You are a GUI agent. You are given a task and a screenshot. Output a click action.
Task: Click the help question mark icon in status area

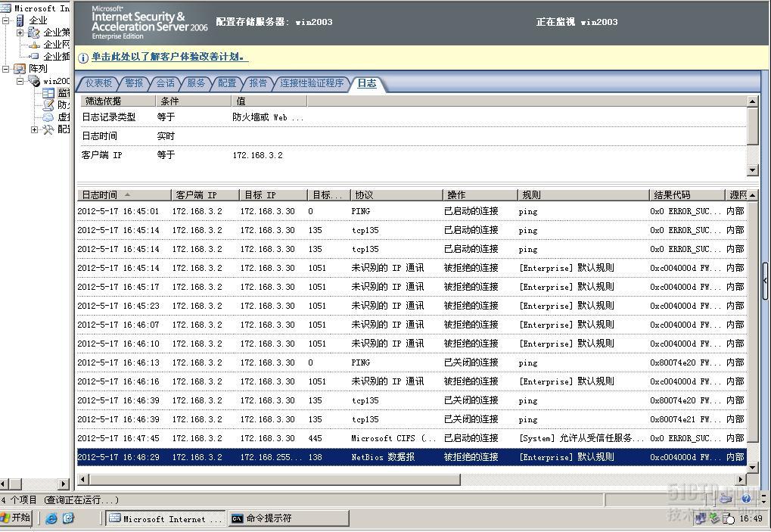(x=745, y=499)
